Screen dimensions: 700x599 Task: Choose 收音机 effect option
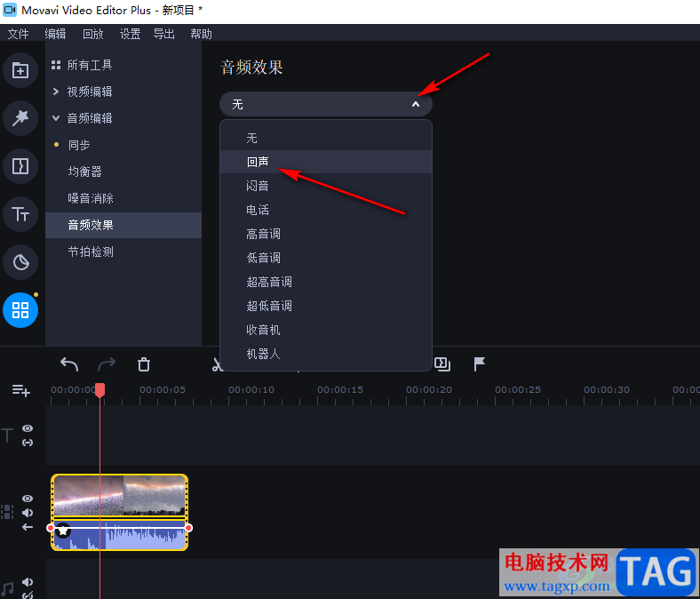click(x=326, y=330)
